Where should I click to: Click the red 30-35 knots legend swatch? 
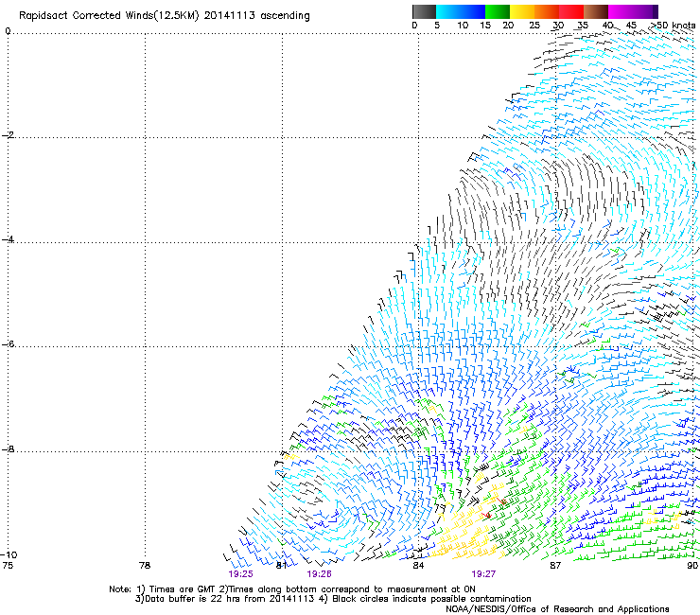point(571,11)
